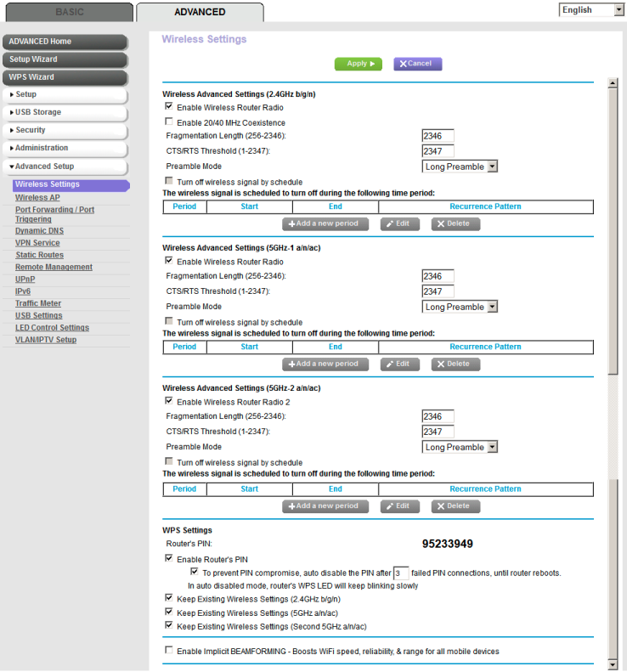Expand the Setup menu section
Screen dimensions: 627x672
point(65,94)
